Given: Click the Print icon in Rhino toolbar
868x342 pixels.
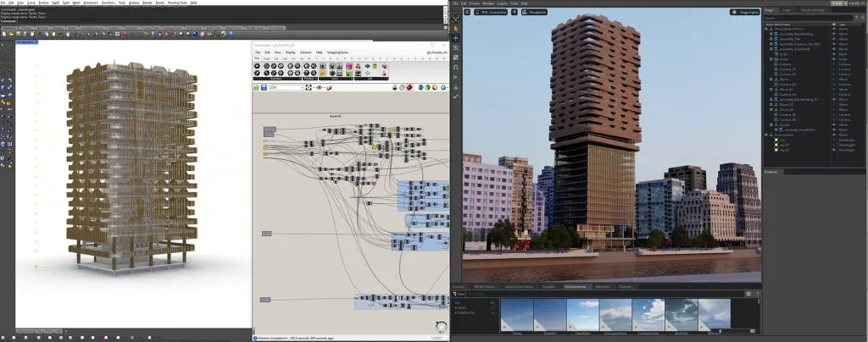Looking at the screenshot, I should [x=25, y=34].
